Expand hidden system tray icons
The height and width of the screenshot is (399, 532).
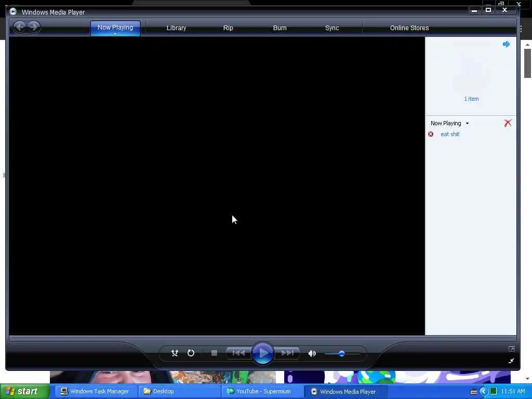484,392
